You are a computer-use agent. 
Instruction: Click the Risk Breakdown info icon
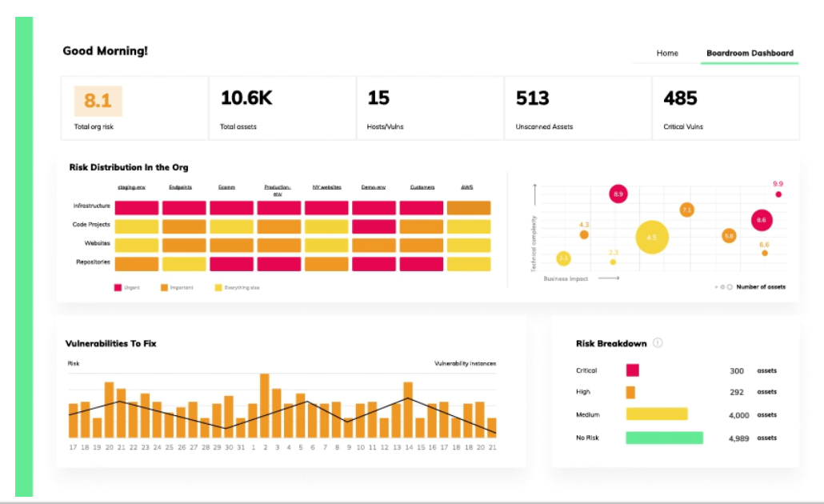tap(658, 343)
